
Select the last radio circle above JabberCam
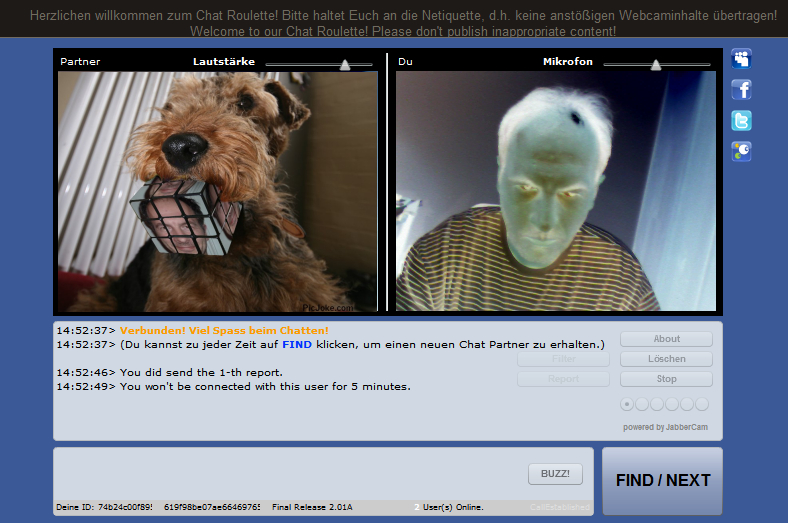pos(702,404)
